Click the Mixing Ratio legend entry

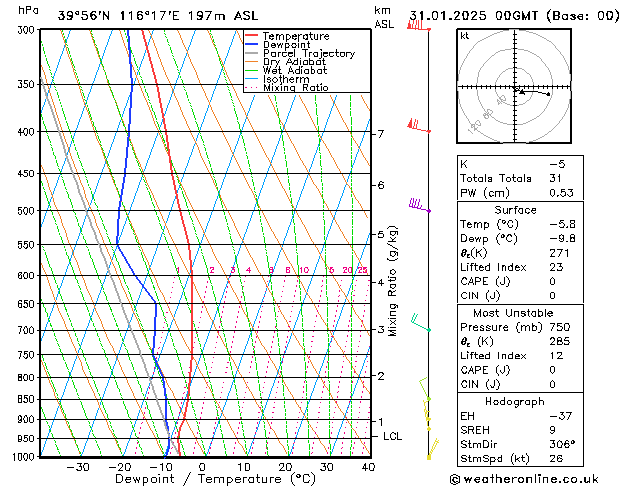coord(287,88)
